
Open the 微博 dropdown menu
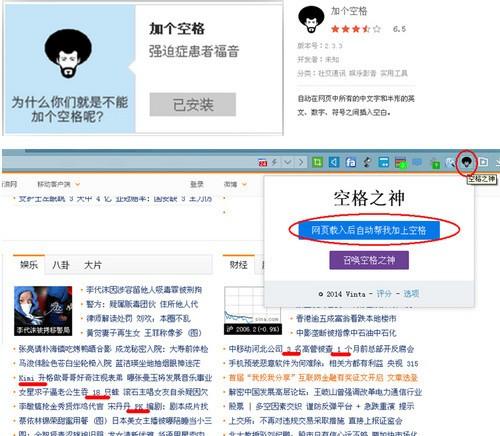click(x=235, y=184)
